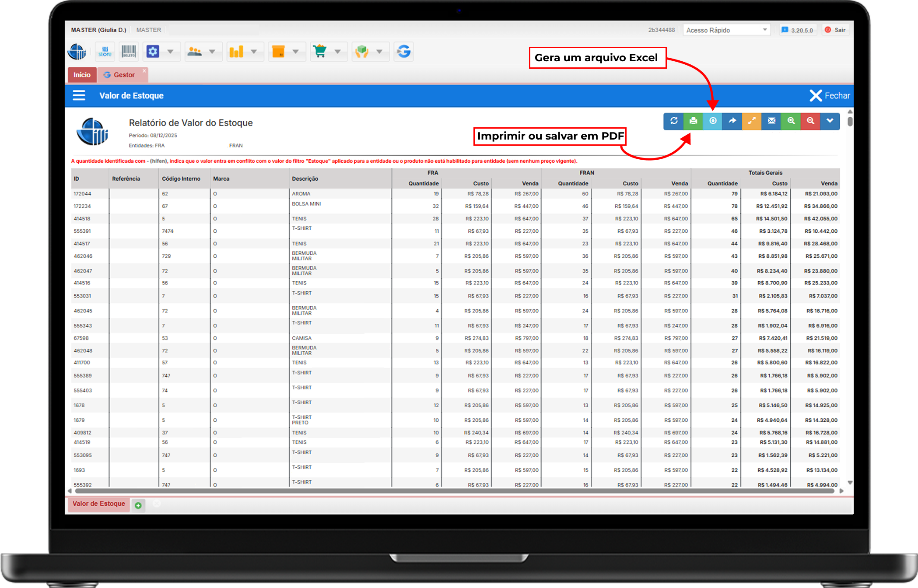Screen dimensions: 918x588
Task: Open the illi store icon
Action: (105, 52)
